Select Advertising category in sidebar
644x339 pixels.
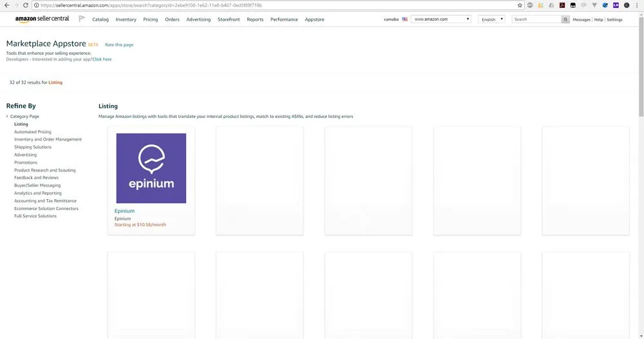tap(26, 155)
